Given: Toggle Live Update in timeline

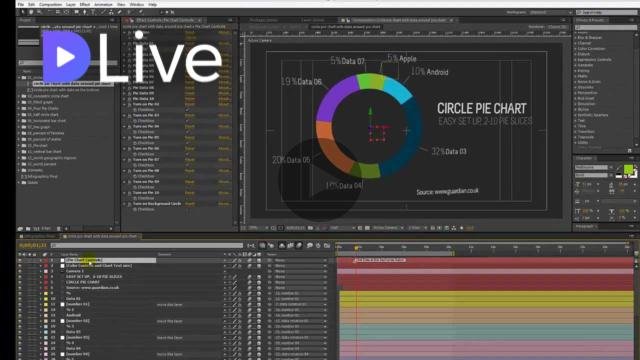Looking at the screenshot, I should click(262, 245).
